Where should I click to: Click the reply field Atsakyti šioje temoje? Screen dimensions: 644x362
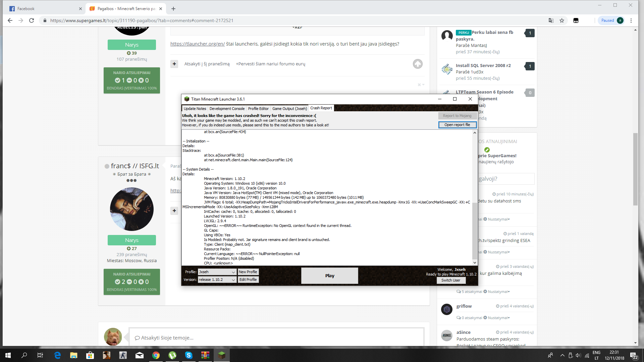pos(277,338)
